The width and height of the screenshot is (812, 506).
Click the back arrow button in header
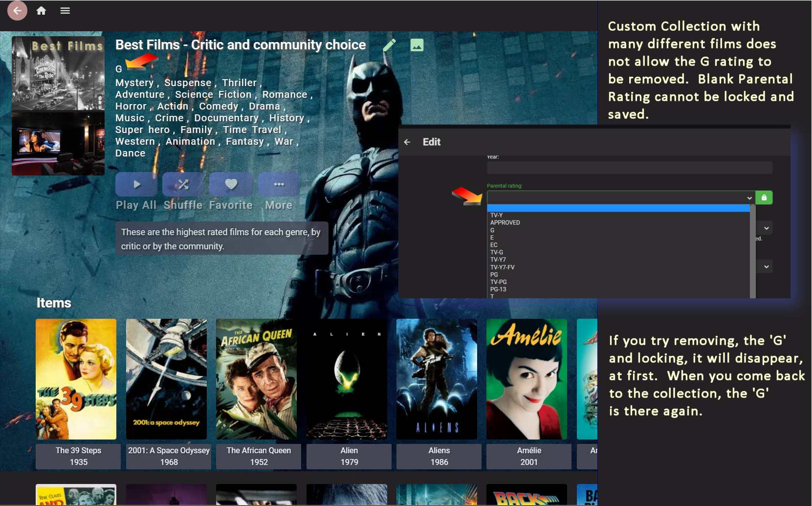(x=17, y=10)
